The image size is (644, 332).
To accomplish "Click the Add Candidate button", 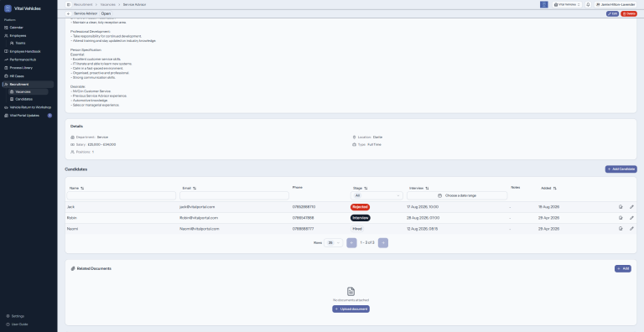I will click(621, 169).
